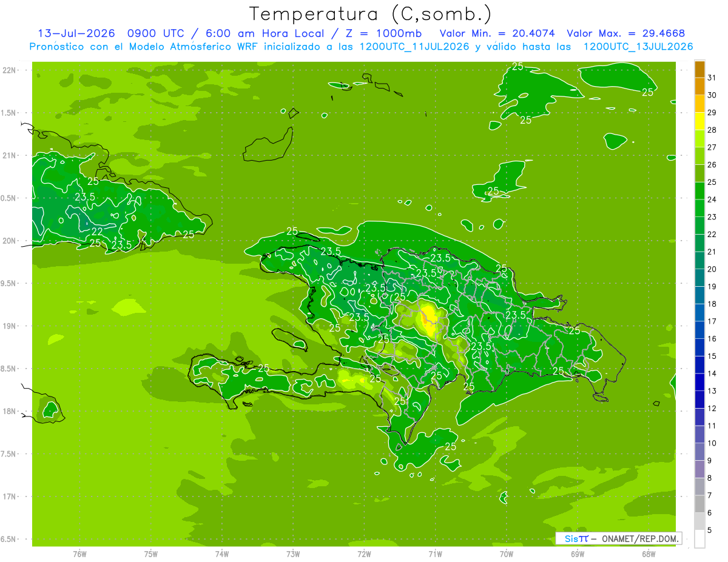The width and height of the screenshot is (728, 562).
Task: Click the white legend swatch below 5
Action: 699,539
